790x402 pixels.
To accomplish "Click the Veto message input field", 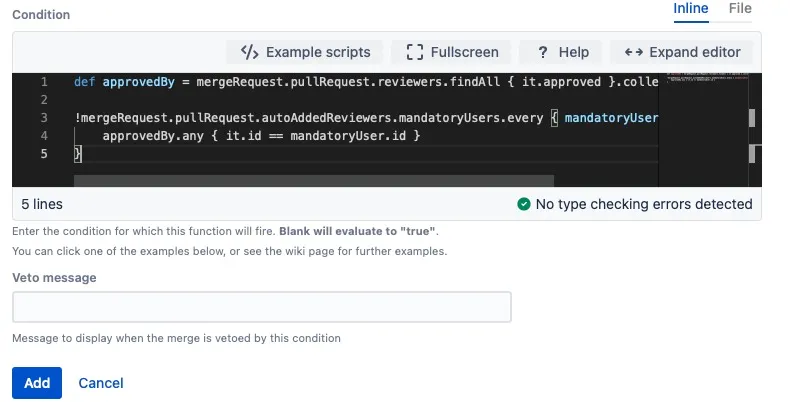I will 261,307.
